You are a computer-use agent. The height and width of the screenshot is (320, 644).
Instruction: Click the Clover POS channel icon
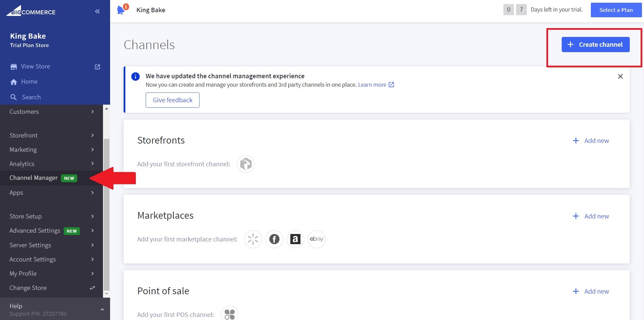(x=230, y=314)
